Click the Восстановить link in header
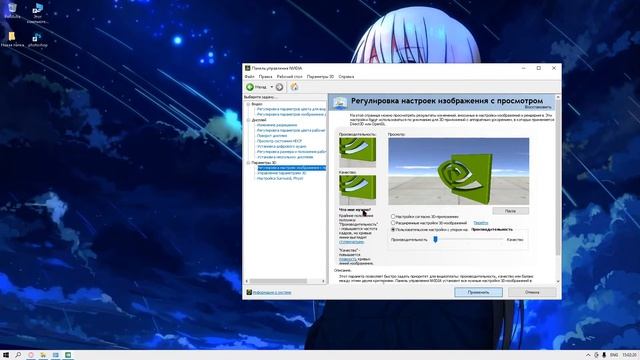This screenshot has width=640, height=360. [538, 107]
